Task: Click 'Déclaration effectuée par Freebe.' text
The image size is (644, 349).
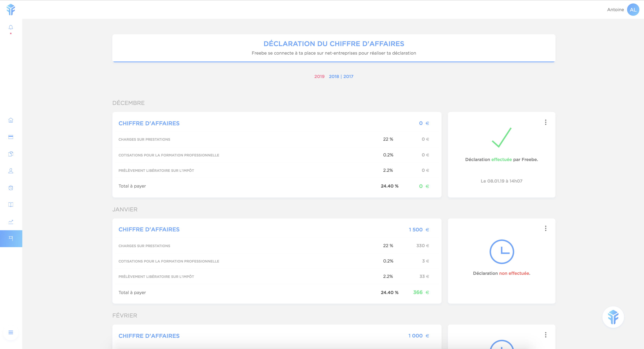Action: (501, 159)
